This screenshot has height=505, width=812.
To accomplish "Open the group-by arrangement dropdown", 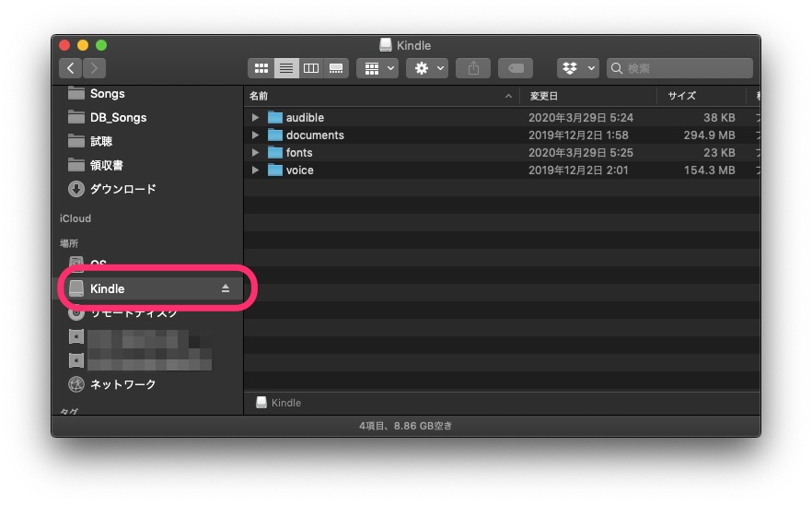I will [377, 68].
